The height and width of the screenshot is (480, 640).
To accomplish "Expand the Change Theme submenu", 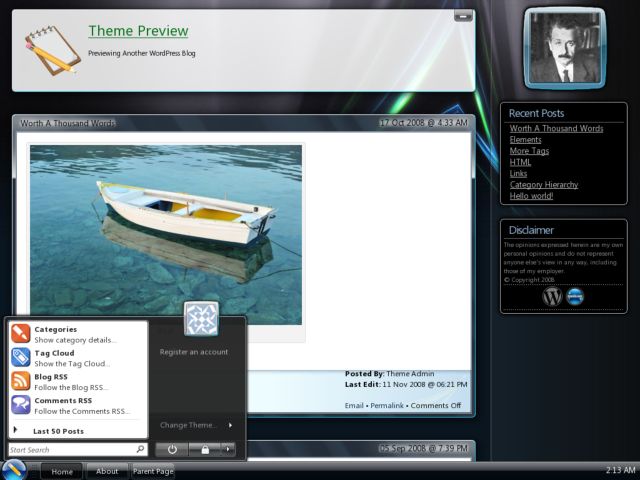I will (x=196, y=425).
